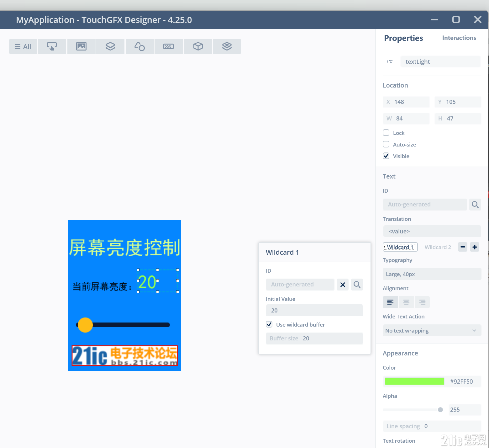Open the Images widget category icon
The height and width of the screenshot is (448, 489).
(81, 46)
